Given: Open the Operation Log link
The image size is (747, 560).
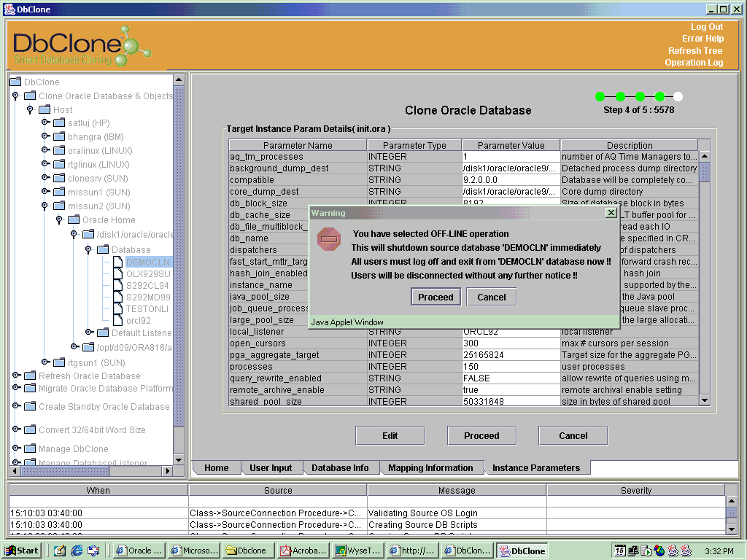Looking at the screenshot, I should [694, 63].
